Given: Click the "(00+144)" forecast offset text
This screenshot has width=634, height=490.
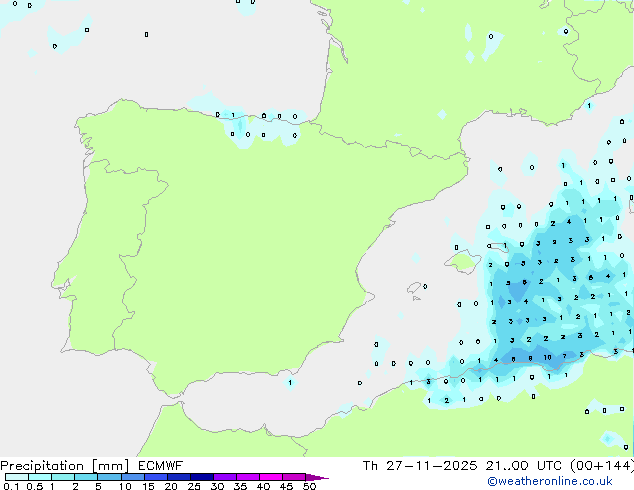Looking at the screenshot, I should point(602,466).
